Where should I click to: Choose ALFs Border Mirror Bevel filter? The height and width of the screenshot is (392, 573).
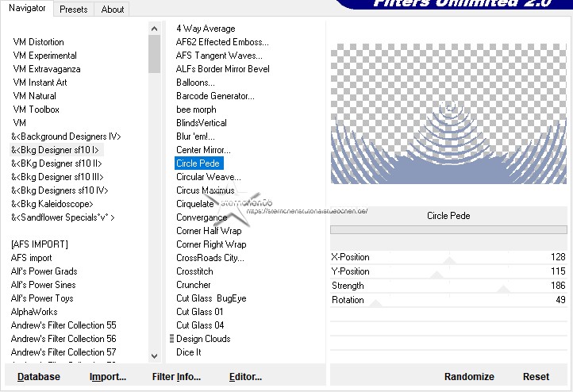click(222, 69)
